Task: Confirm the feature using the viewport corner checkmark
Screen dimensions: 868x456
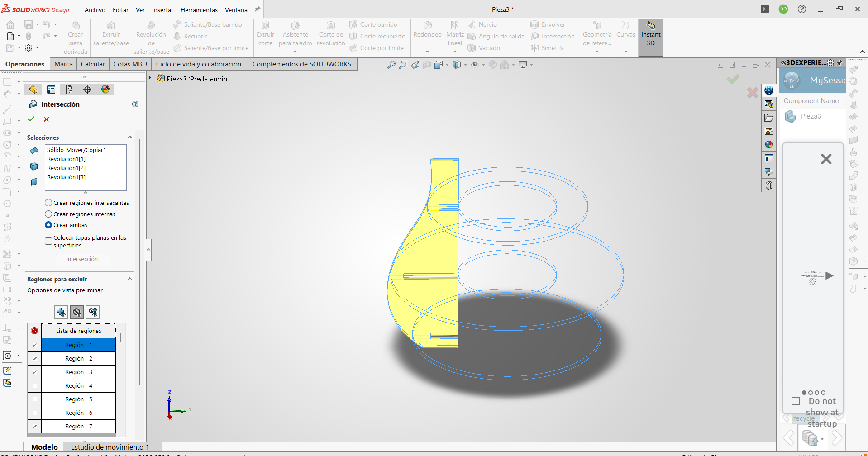Action: click(x=733, y=79)
